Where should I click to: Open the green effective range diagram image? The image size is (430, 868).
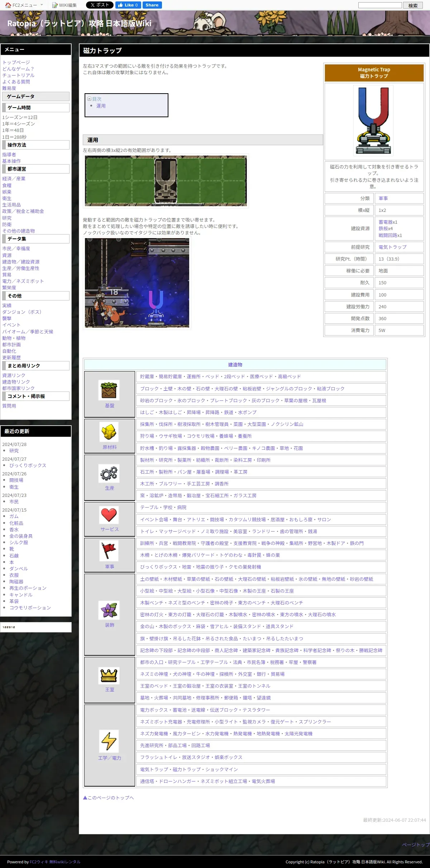point(166,181)
